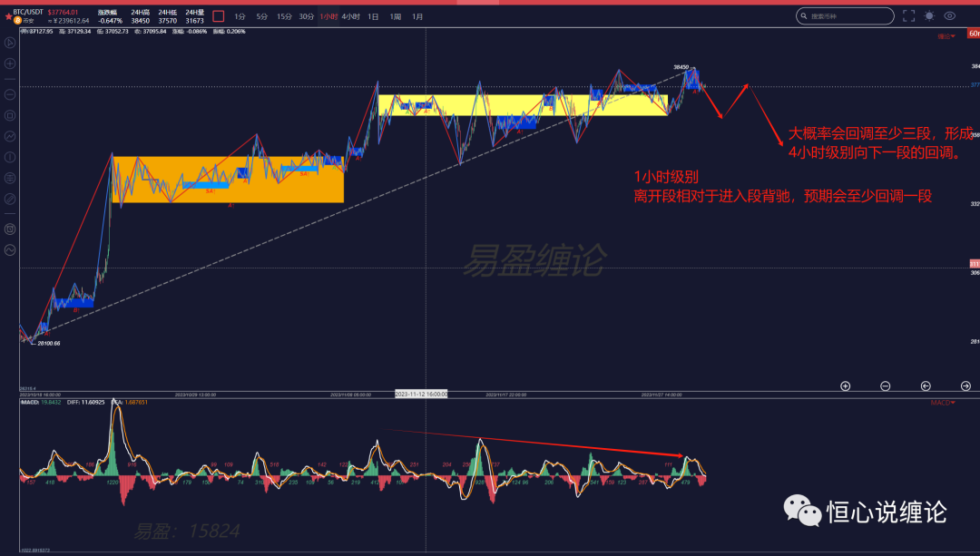Switch to the 1日 timeframe
980x556 pixels.
click(x=373, y=17)
